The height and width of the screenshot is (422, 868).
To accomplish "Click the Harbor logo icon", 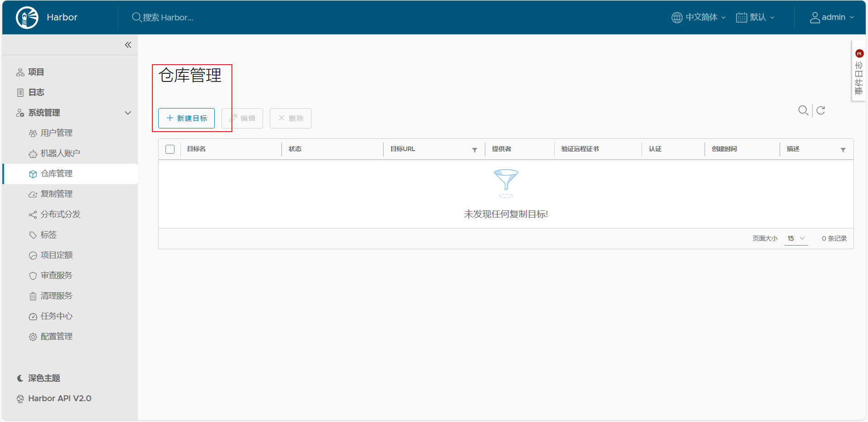I will [x=27, y=18].
